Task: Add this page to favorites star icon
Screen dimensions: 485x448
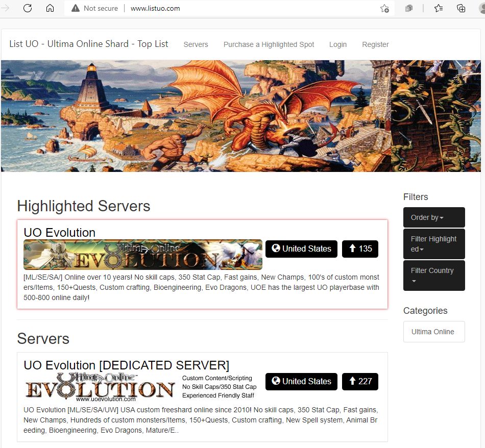Action: click(x=384, y=8)
